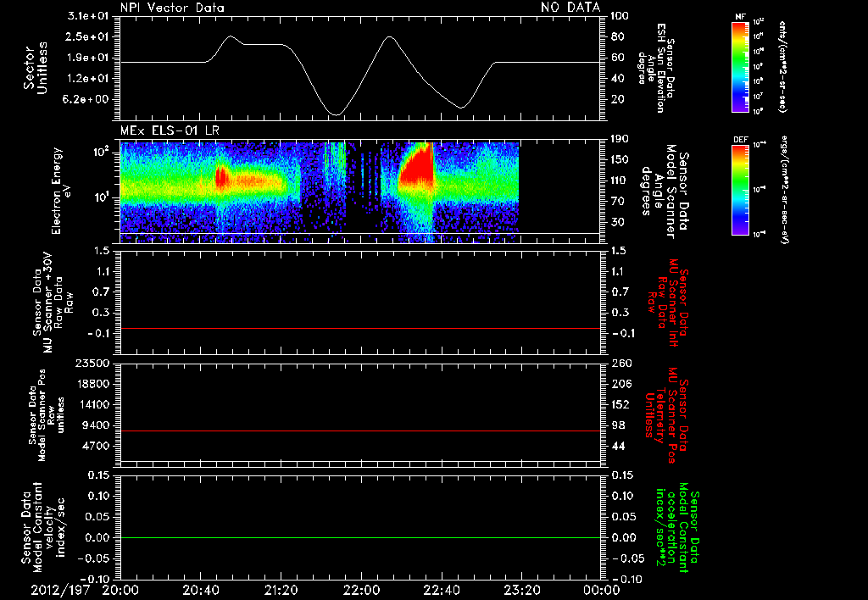Click the '152' telemetry axis tick

click(620, 404)
